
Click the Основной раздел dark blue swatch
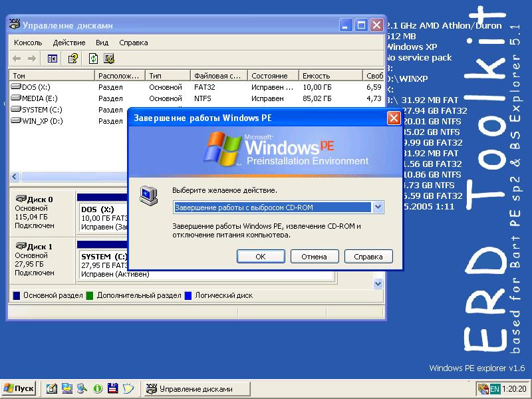tap(17, 295)
